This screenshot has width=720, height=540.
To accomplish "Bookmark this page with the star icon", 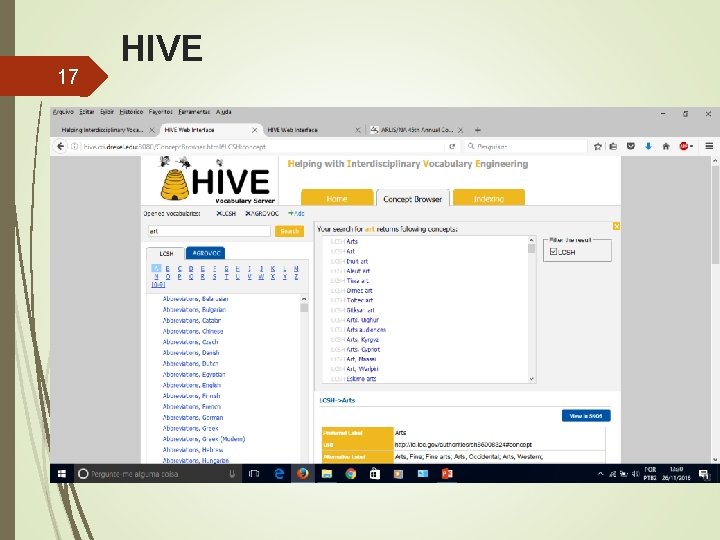I will [x=597, y=146].
